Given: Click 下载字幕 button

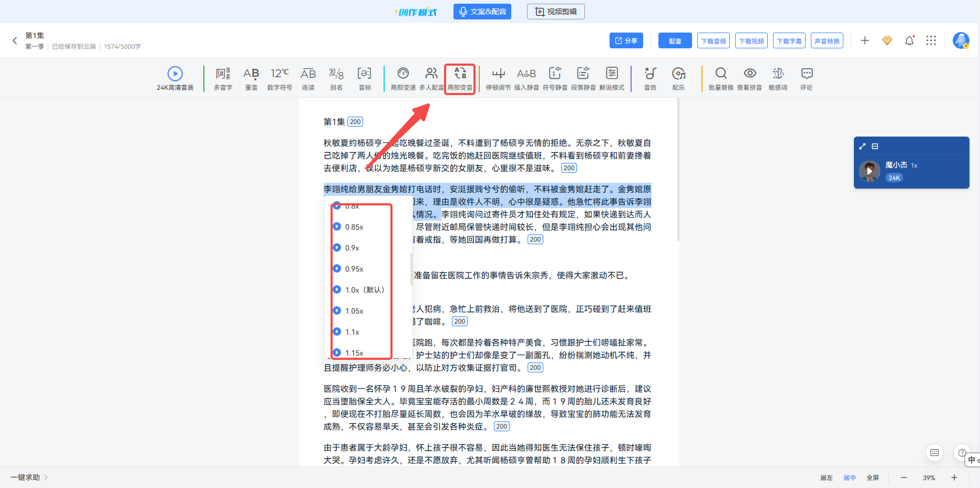Looking at the screenshot, I should [789, 40].
